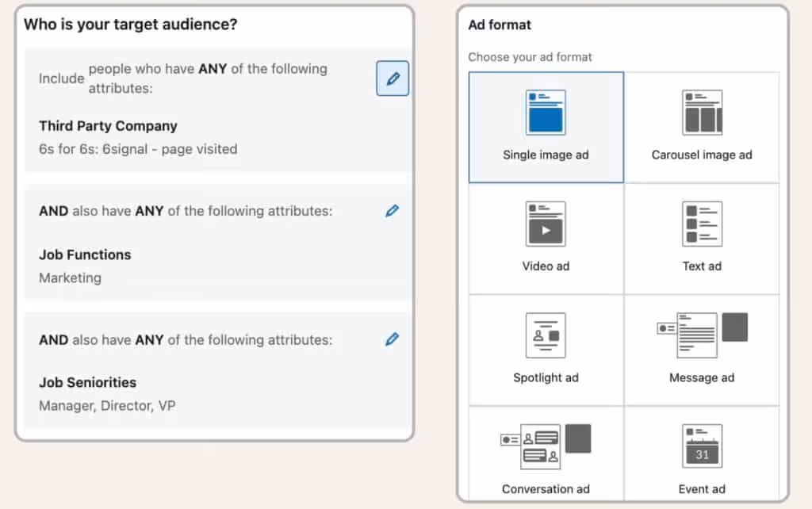Click the 'Manager, Director, VP' value
This screenshot has height=509, width=812.
[x=107, y=405]
